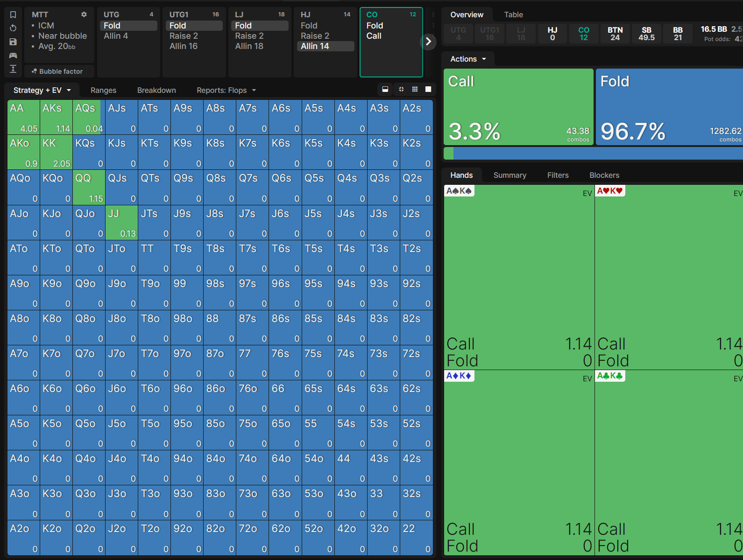
Task: Open the Reports: Flops dropdown
Action: click(x=226, y=91)
